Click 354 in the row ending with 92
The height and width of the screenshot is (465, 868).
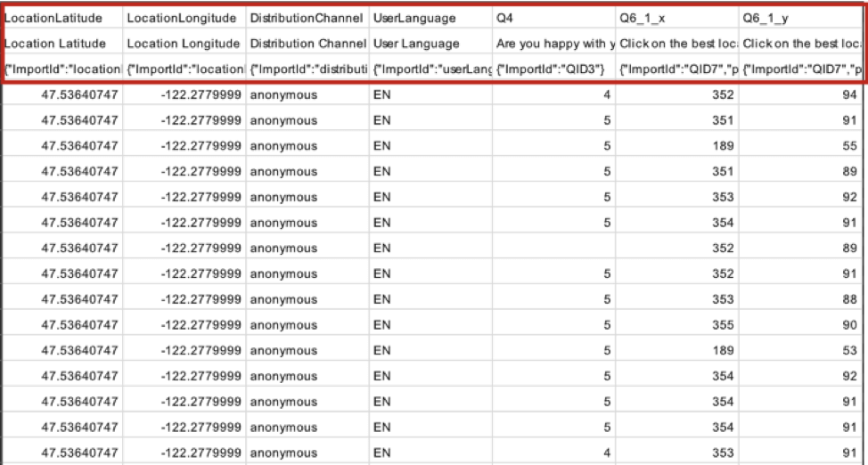coord(677,376)
